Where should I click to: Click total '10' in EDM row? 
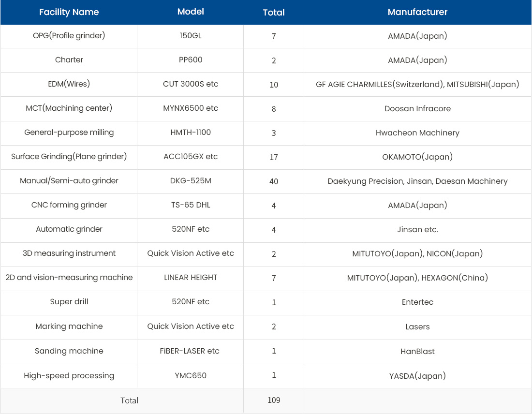click(274, 85)
